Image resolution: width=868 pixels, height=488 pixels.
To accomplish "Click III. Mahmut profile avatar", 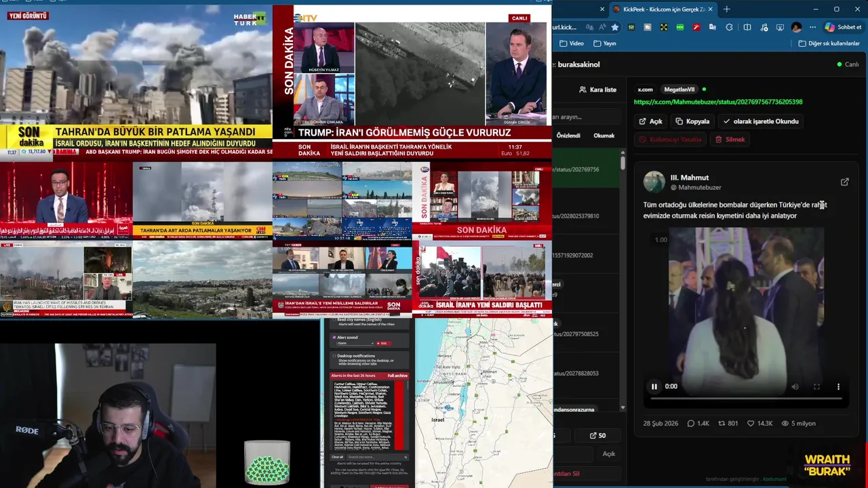I will (654, 182).
